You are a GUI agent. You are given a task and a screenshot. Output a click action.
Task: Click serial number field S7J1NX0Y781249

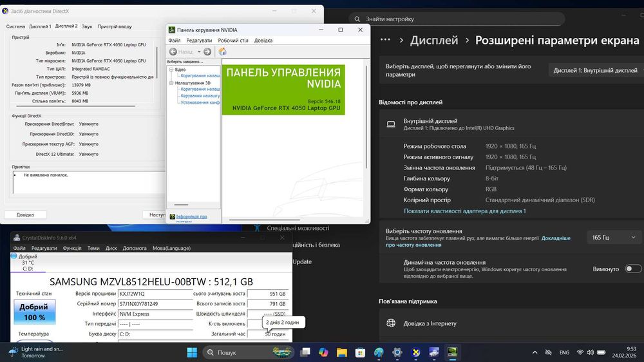(155, 303)
